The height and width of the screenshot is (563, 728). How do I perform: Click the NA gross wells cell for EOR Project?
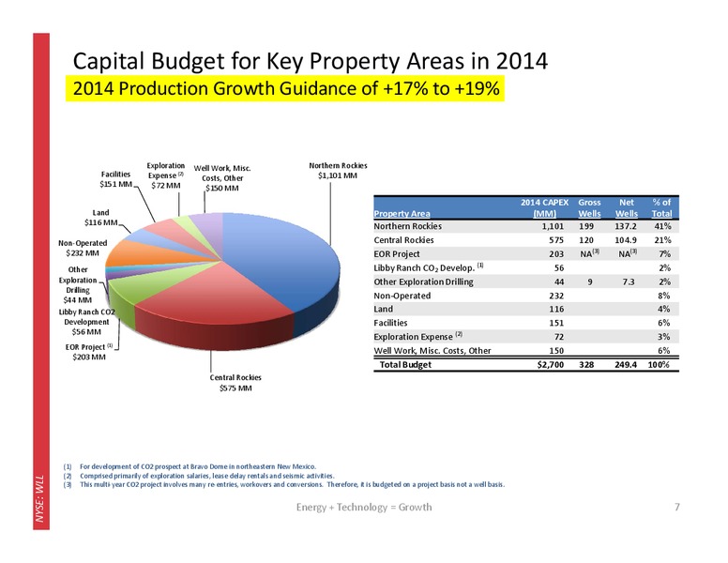pos(590,253)
